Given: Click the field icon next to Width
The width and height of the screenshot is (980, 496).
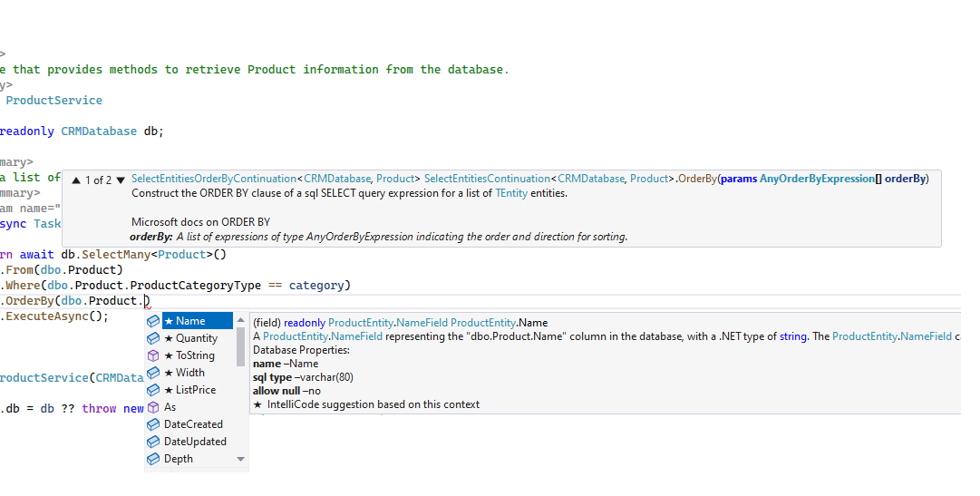Looking at the screenshot, I should tap(153, 373).
